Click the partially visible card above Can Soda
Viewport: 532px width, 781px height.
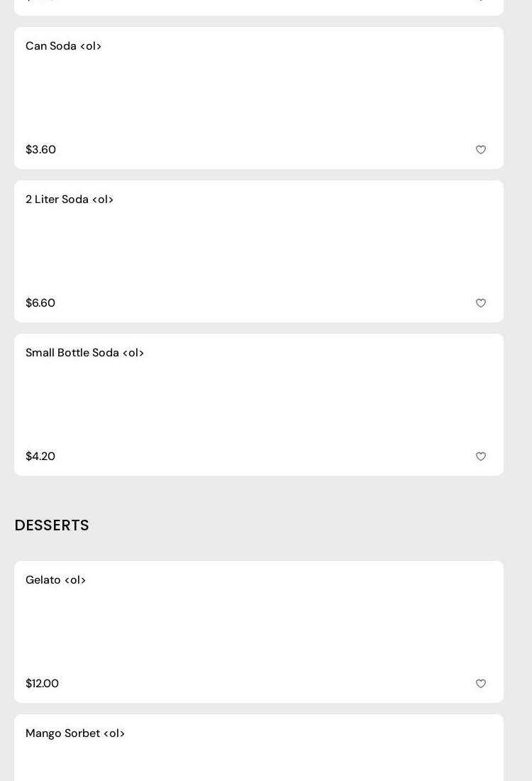(259, 7)
